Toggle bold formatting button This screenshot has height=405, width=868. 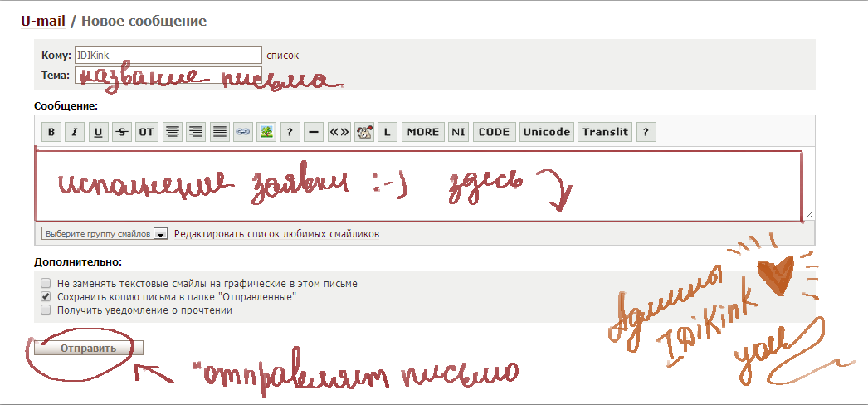(x=51, y=132)
